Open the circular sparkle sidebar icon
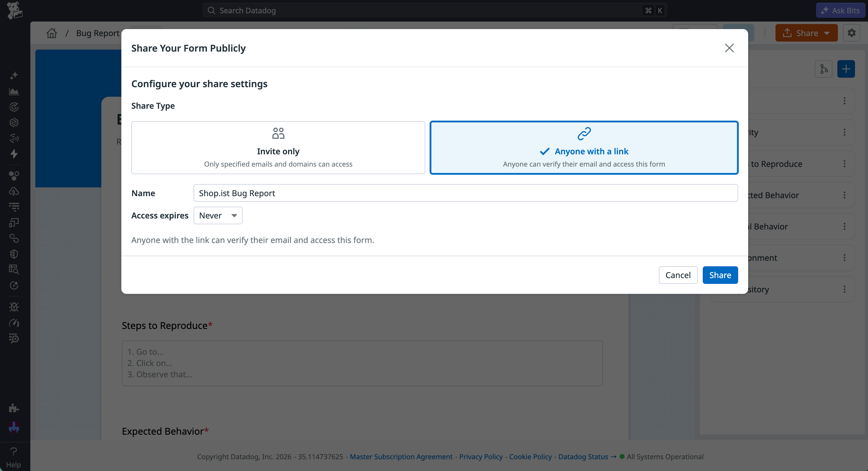The width and height of the screenshot is (868, 471). [x=14, y=285]
